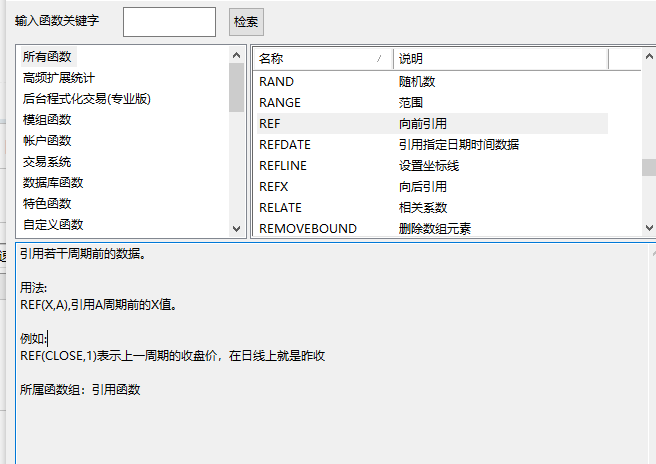Select RAND function row

point(432,82)
